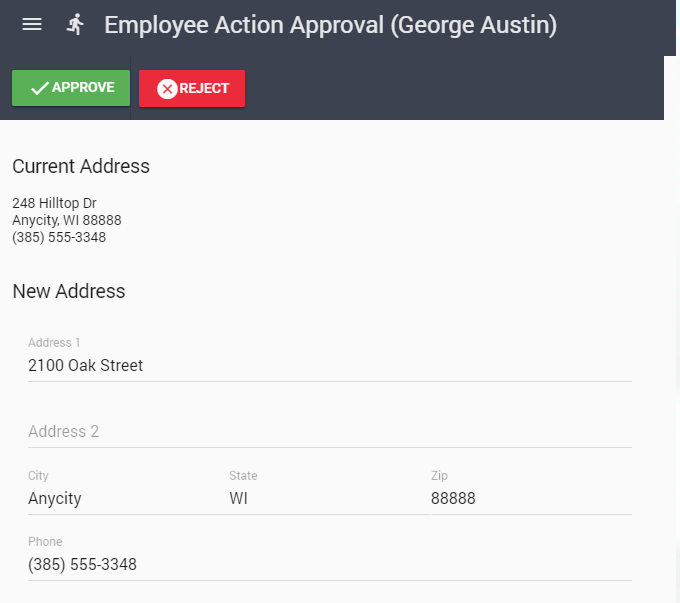Select the City field containing Anycity
The height and width of the screenshot is (603, 680).
click(120, 498)
